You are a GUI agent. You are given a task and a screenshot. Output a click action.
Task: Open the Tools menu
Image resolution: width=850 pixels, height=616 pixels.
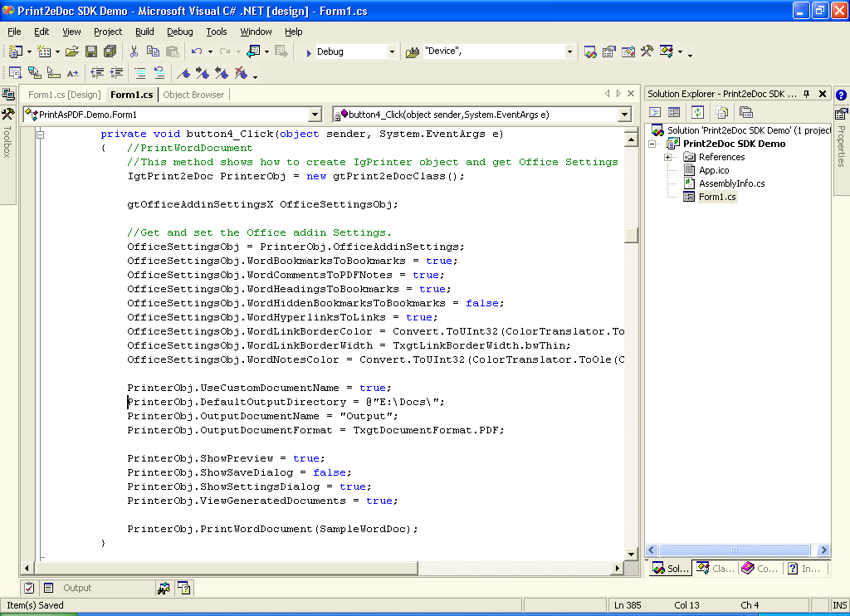coord(217,32)
